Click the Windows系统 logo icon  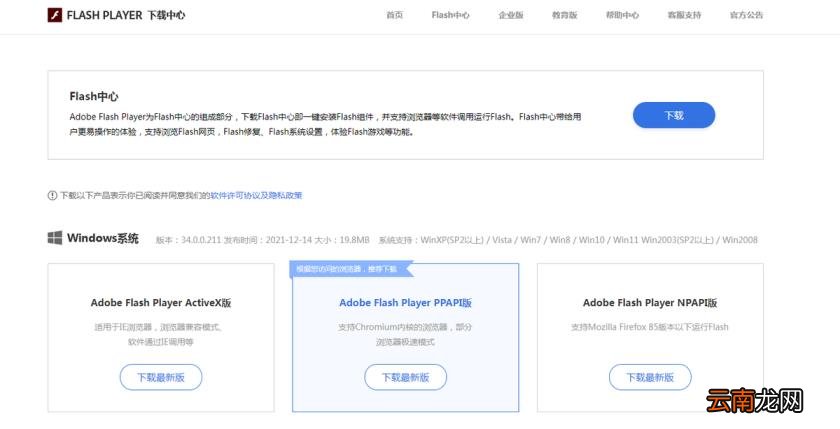55,238
